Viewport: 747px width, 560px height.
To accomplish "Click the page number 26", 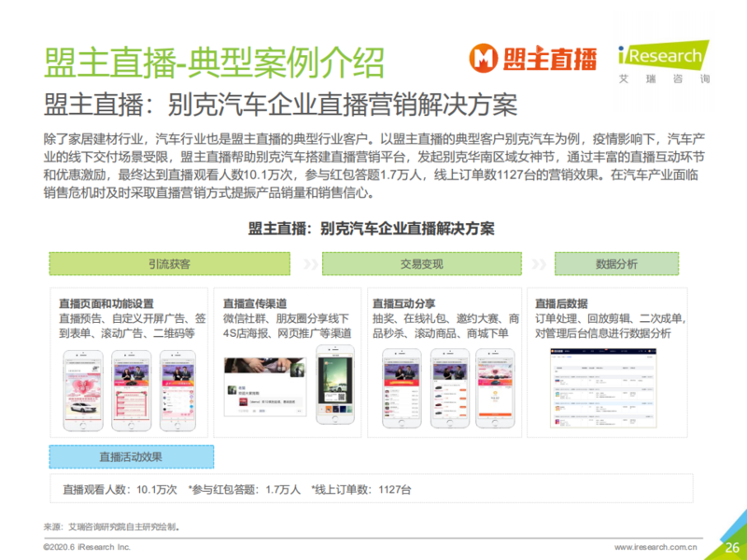I will (732, 548).
